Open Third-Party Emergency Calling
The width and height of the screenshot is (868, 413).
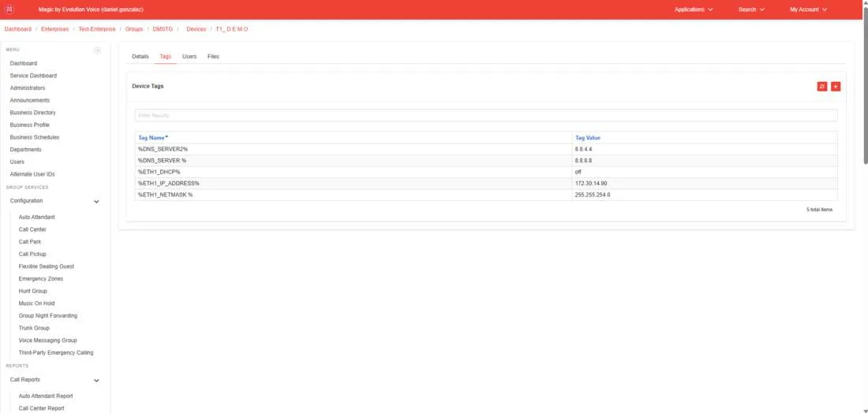[x=56, y=353]
